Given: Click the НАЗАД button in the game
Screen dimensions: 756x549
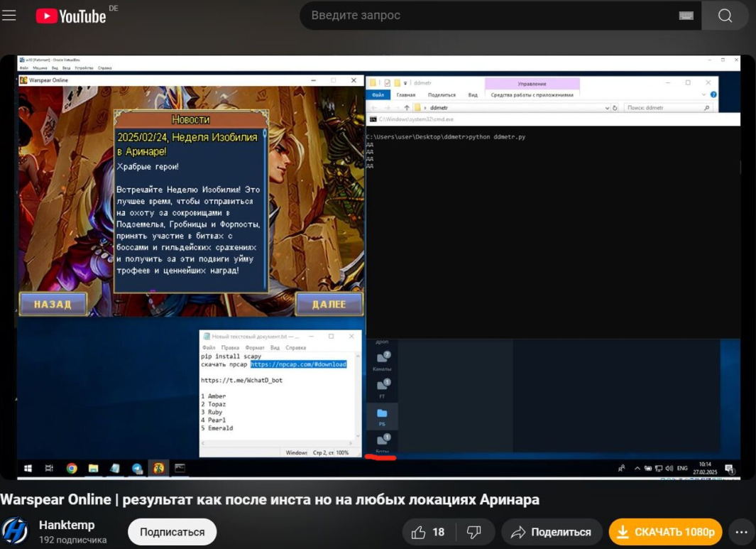Looking at the screenshot, I should [53, 304].
